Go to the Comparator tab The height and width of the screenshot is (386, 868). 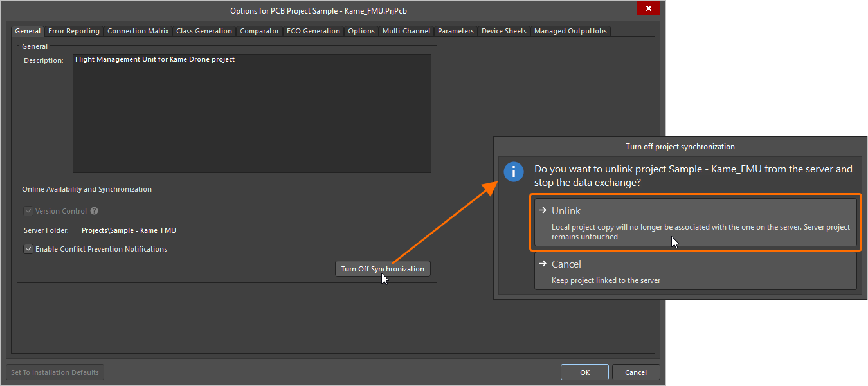pyautogui.click(x=260, y=31)
